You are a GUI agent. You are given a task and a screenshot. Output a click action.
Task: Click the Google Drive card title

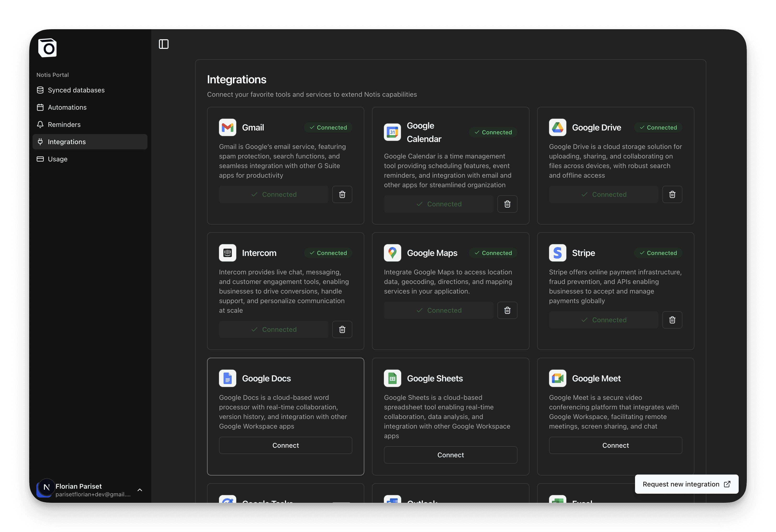coord(596,128)
